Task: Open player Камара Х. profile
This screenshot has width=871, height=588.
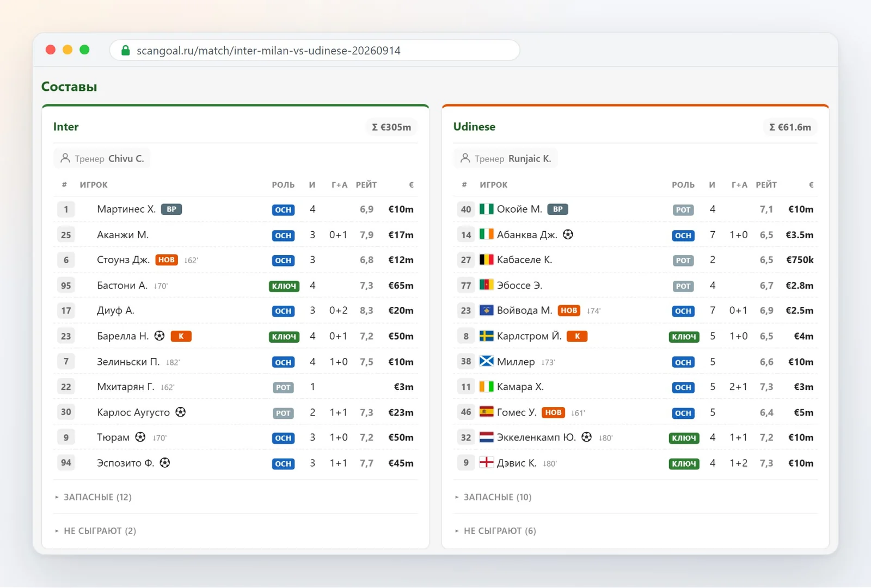Action: coord(520,386)
